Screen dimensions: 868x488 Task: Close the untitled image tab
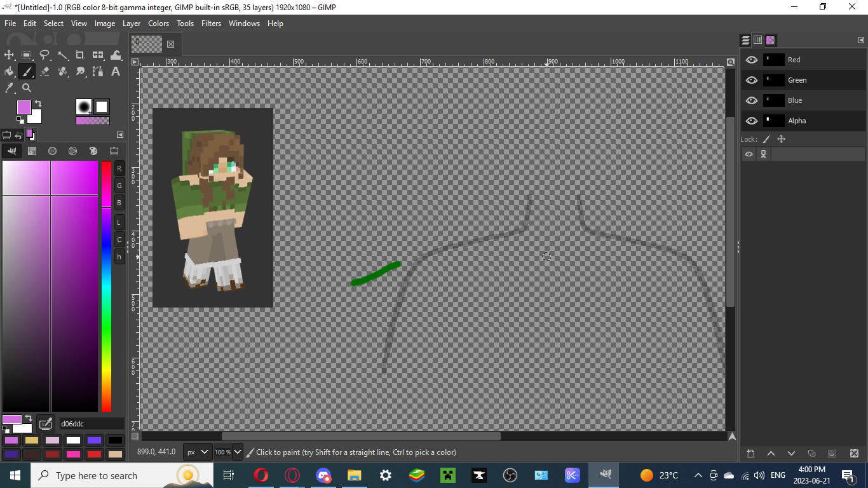pos(170,44)
